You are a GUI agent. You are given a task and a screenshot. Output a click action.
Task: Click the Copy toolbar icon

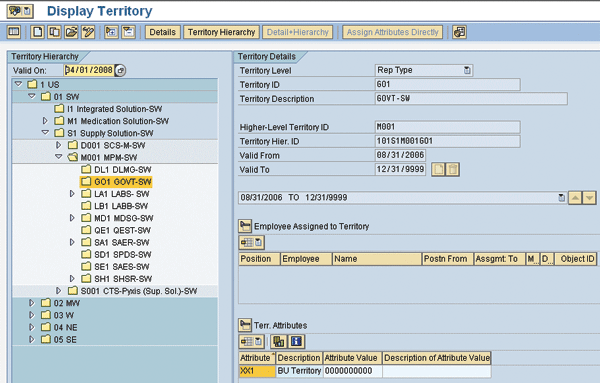(54, 32)
